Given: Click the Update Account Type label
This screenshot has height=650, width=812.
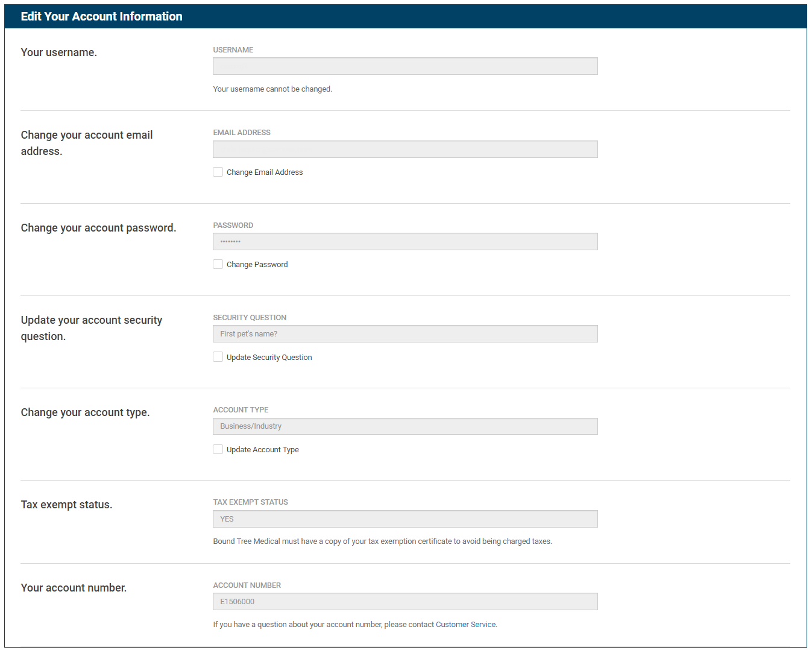Looking at the screenshot, I should (263, 449).
